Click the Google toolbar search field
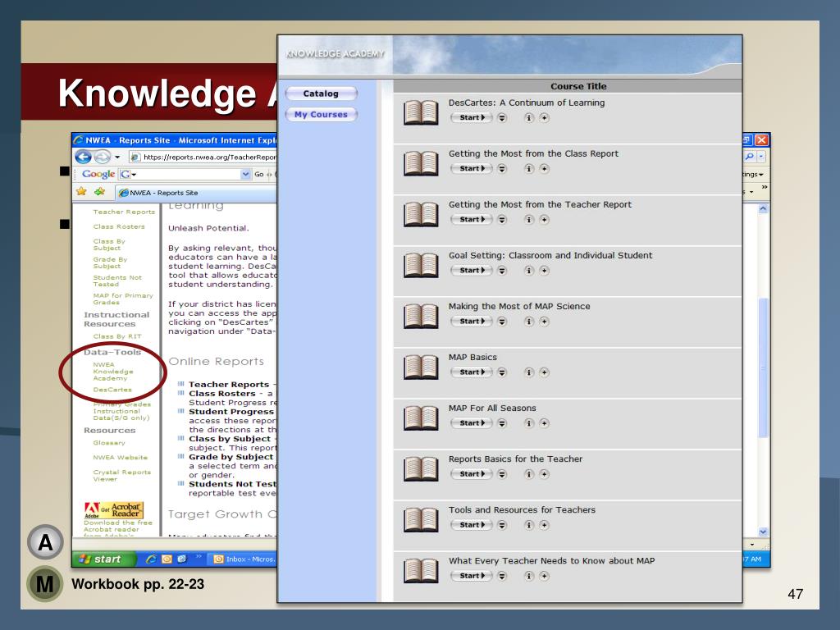The width and height of the screenshot is (840, 630). (x=185, y=174)
